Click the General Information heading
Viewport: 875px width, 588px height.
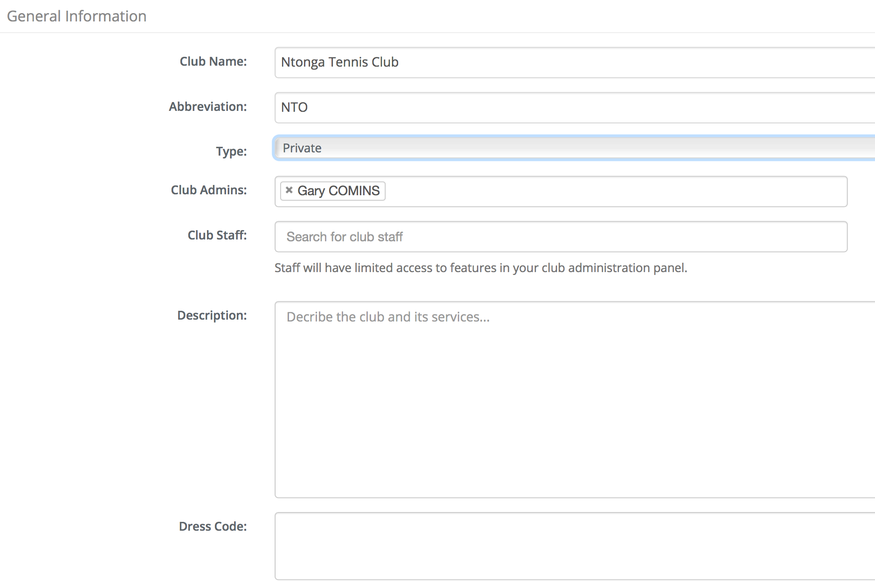[x=77, y=16]
